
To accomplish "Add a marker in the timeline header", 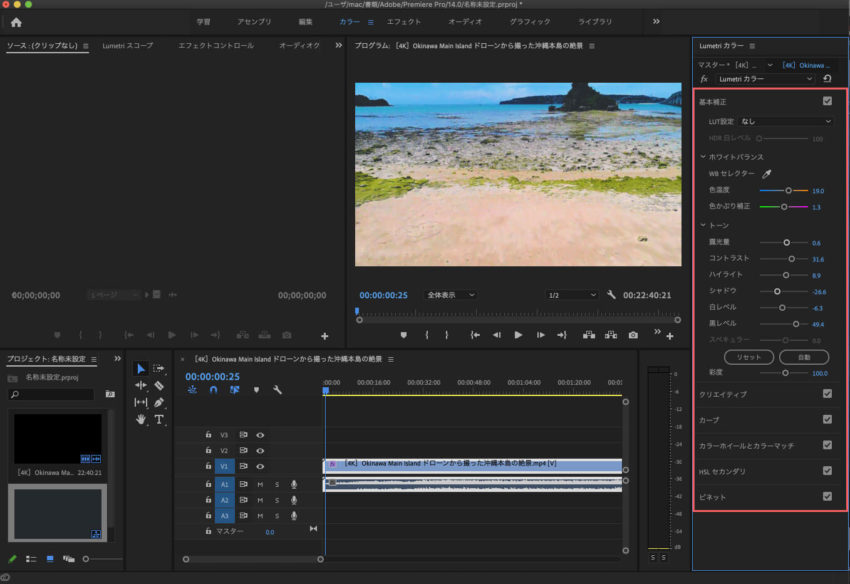I will [256, 390].
